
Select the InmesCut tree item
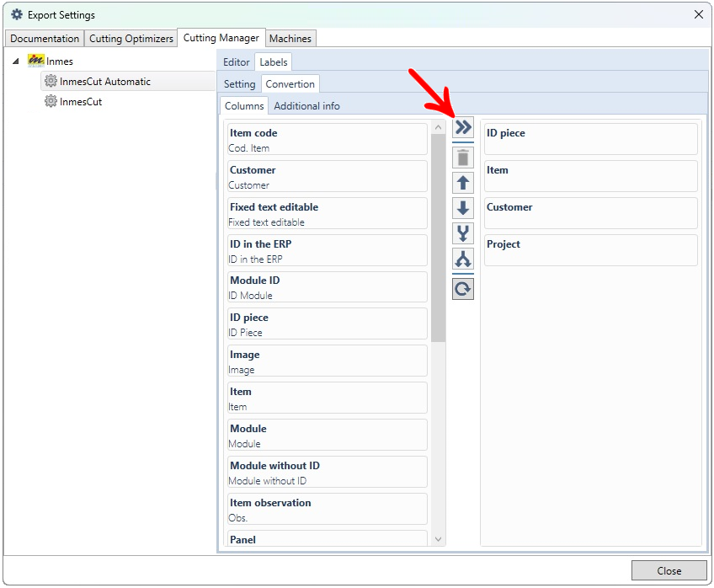click(x=80, y=102)
